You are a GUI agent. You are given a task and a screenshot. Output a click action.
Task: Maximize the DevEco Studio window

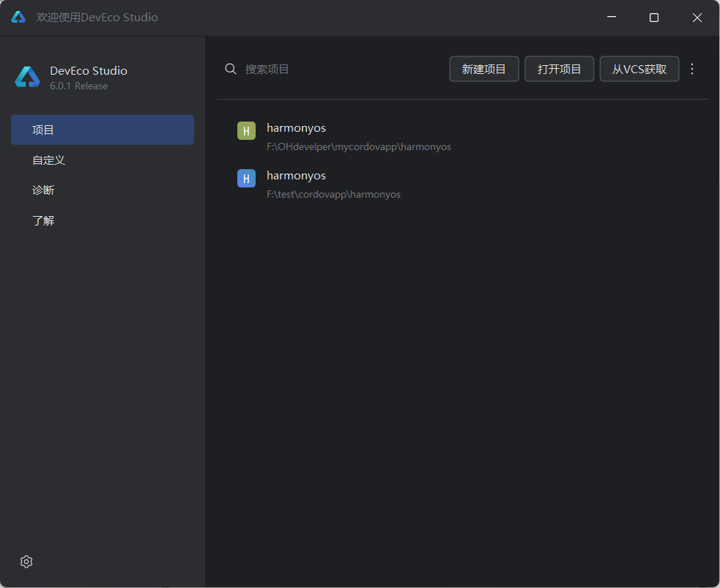pyautogui.click(x=654, y=18)
